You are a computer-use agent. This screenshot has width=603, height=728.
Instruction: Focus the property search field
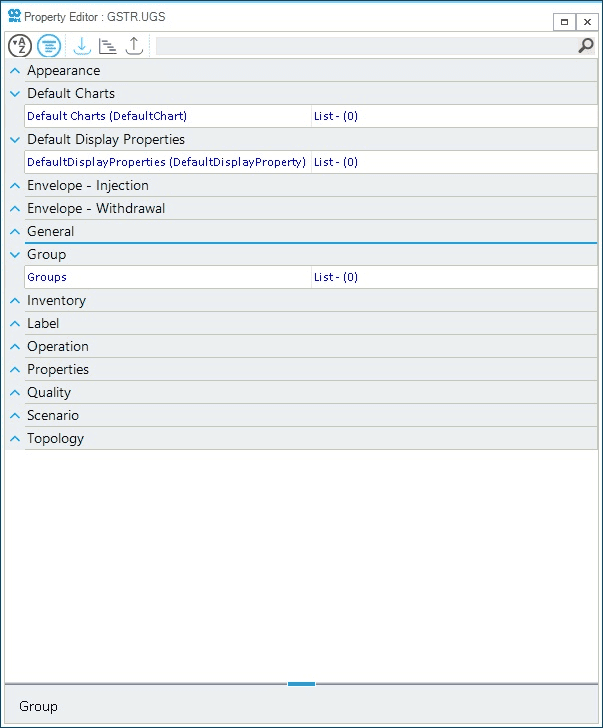pos(366,46)
